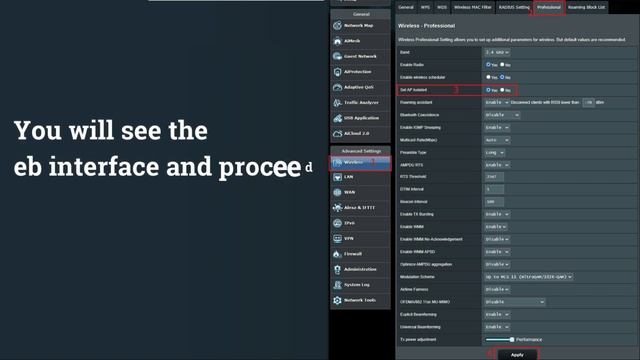Set Enable Radio to Yes

(488, 64)
